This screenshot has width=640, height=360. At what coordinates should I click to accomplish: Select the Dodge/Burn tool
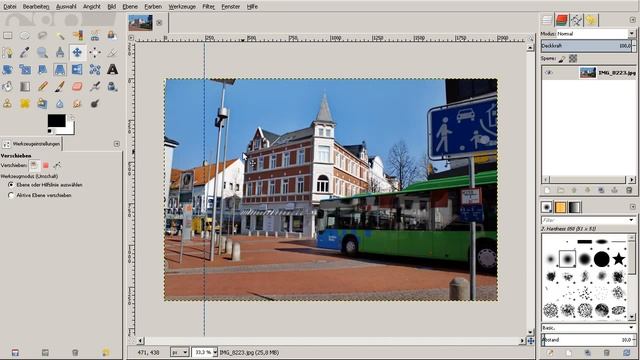pos(95,104)
